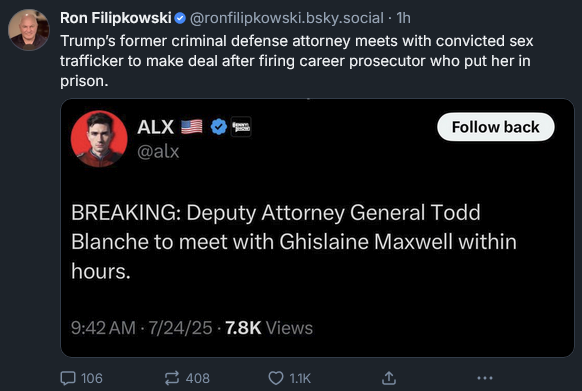Click the American flag emoji beside ALX
This screenshot has width=582, height=391.
(x=192, y=127)
